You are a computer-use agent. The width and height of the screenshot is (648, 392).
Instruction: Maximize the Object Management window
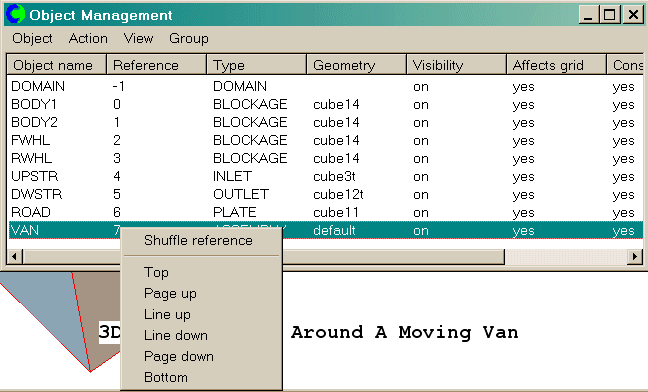[x=610, y=15]
